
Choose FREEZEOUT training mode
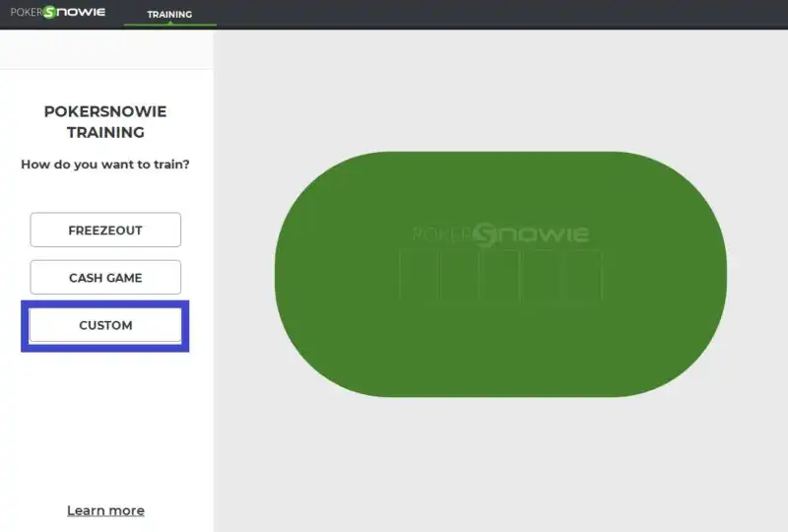[x=105, y=231]
